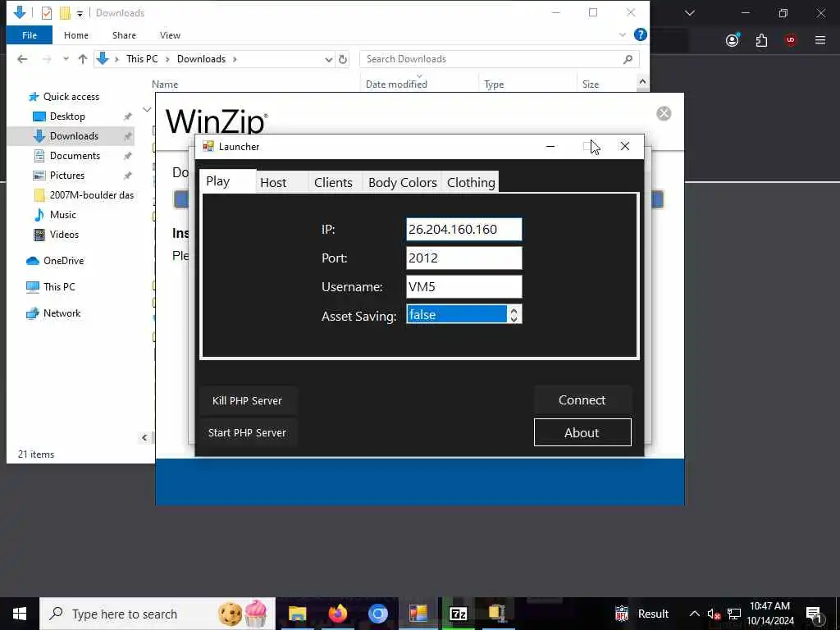This screenshot has height=630, width=840.
Task: Sort by Type column header
Action: (493, 84)
